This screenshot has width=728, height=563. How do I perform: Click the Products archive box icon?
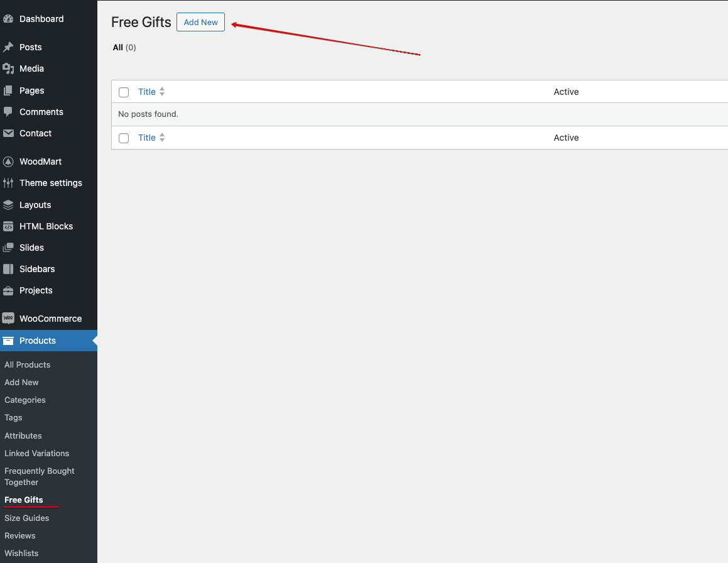(8, 341)
